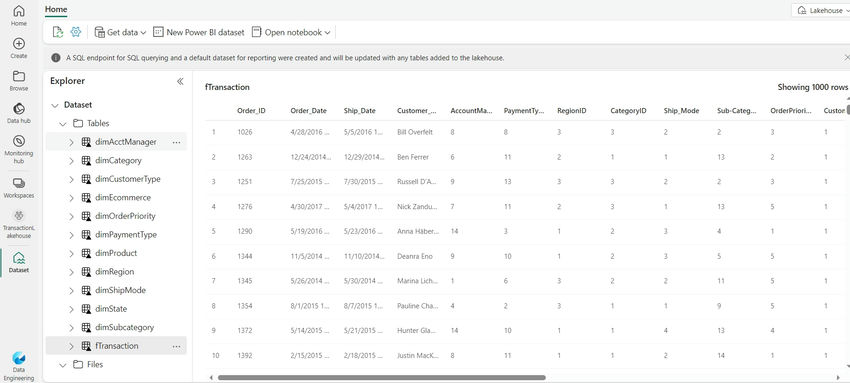Click the horizontal scrollbar thumb of table

coord(382,378)
